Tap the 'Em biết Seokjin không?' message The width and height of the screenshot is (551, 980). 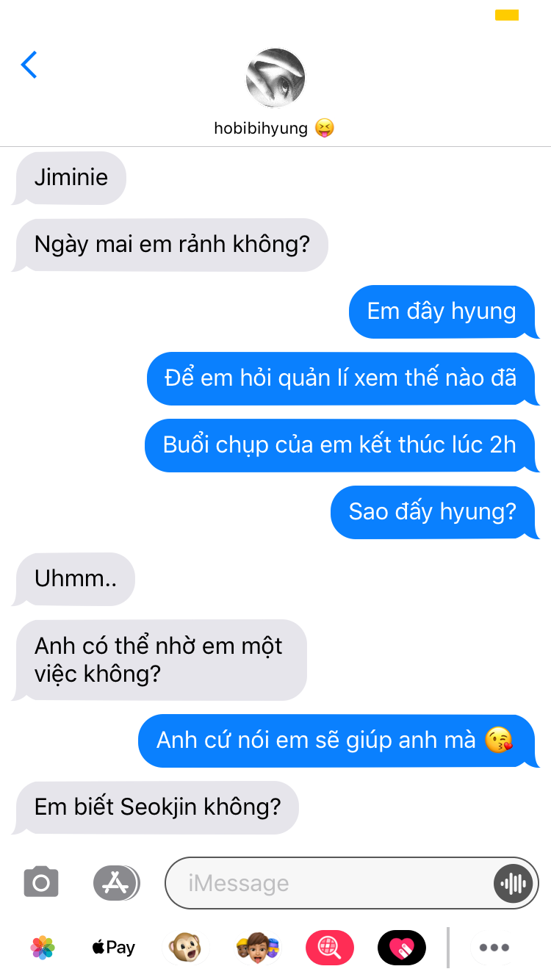156,807
